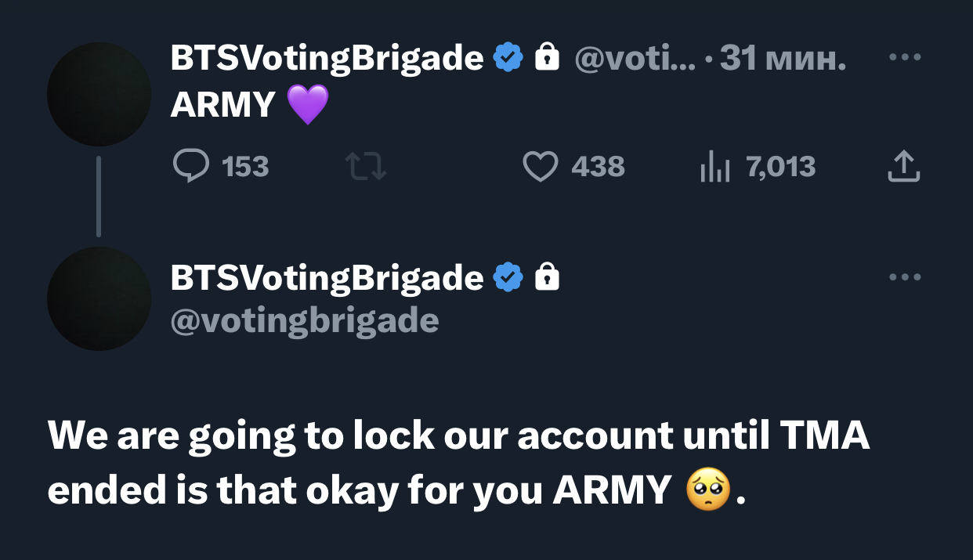Click the second tweet's profile avatar
The width and height of the screenshot is (973, 560).
click(99, 298)
